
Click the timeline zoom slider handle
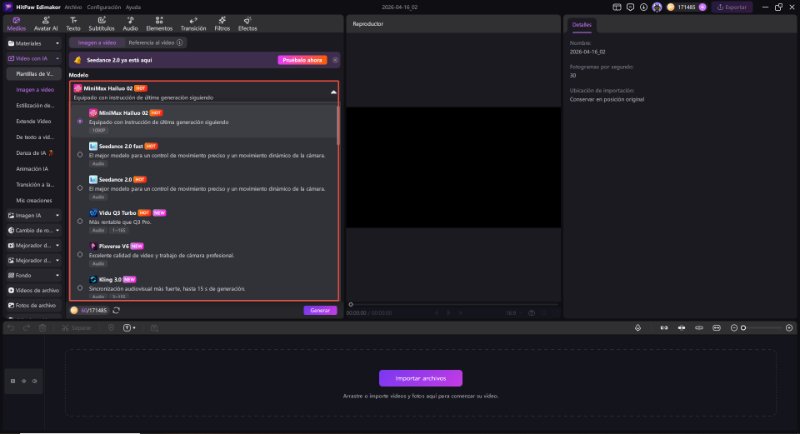coord(743,328)
